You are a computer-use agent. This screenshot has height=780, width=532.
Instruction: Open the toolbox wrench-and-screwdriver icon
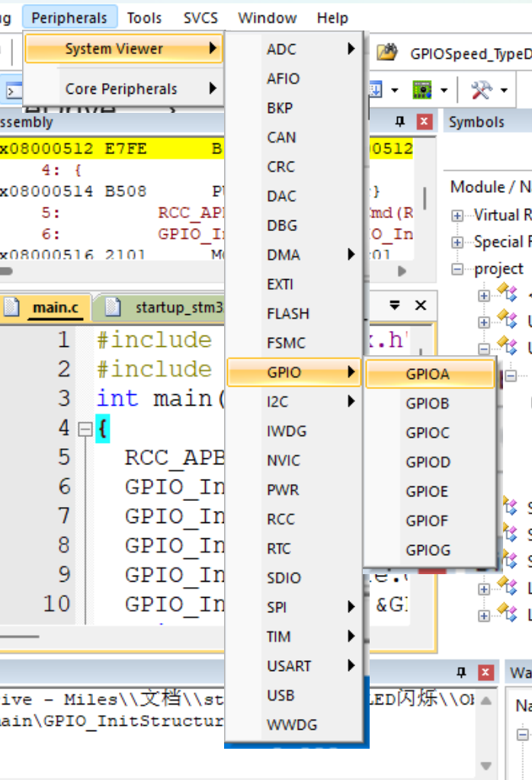481,91
